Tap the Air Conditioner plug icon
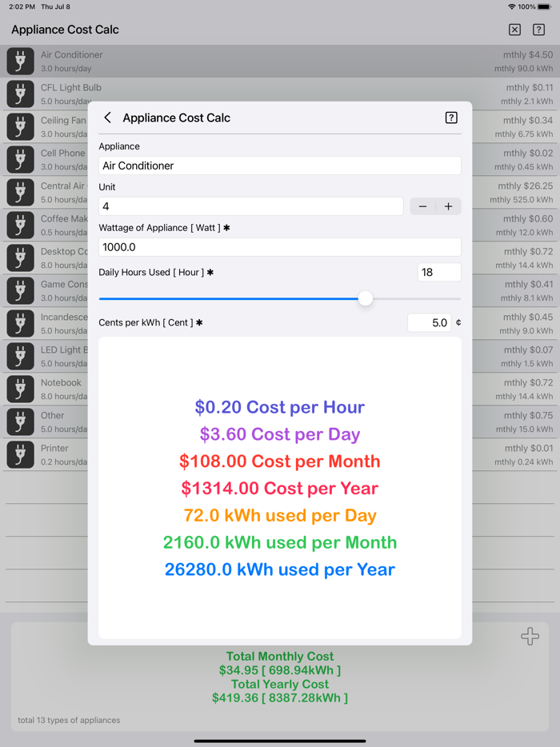Screen dimensions: 560x747 coord(20,61)
